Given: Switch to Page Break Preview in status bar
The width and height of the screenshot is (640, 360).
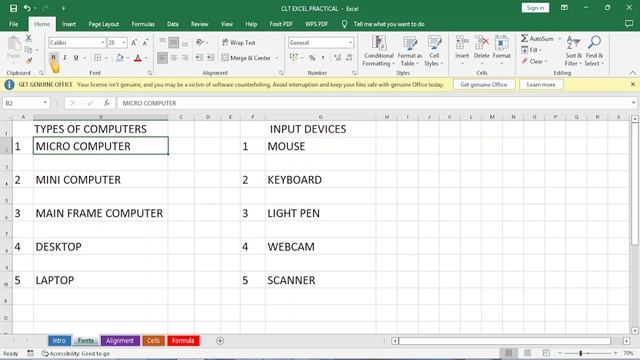Looking at the screenshot, I should [x=546, y=353].
